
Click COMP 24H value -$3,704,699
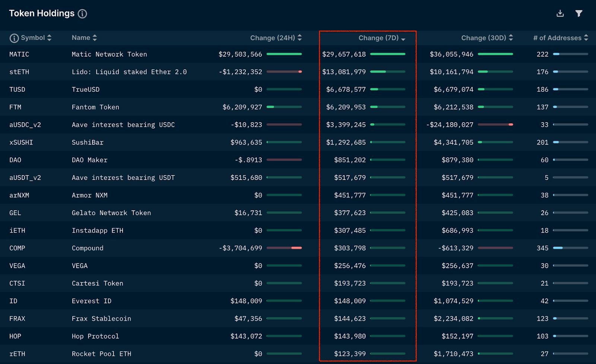coord(240,248)
